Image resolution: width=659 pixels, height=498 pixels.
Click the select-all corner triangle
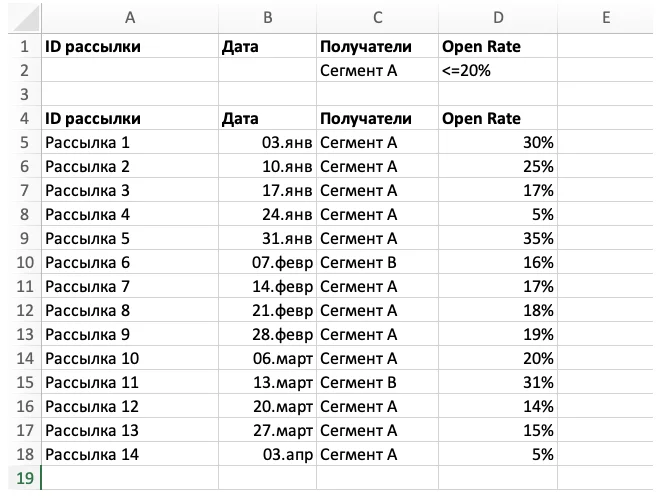pos(20,17)
